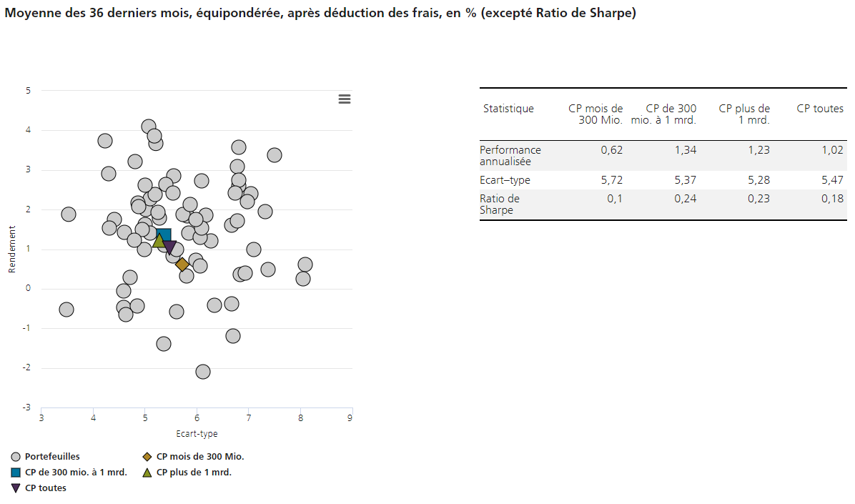Open the chart hamburger context menu
Screen dimensions: 855x504
[x=345, y=99]
